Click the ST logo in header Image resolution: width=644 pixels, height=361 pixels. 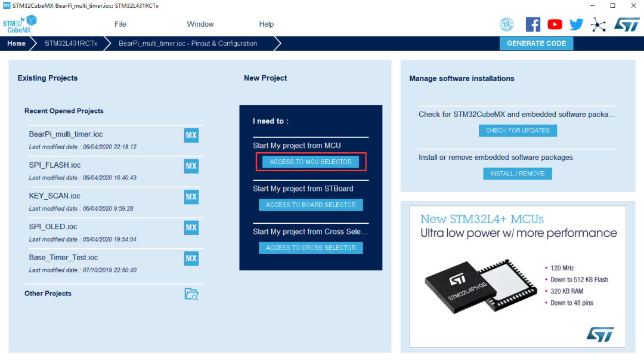tap(627, 24)
